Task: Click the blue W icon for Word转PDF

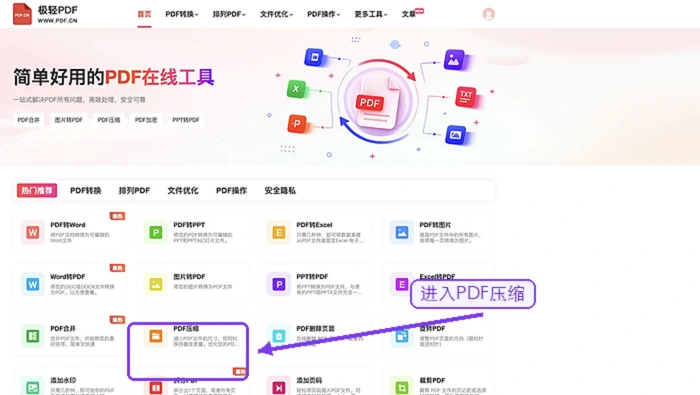Action: point(33,284)
